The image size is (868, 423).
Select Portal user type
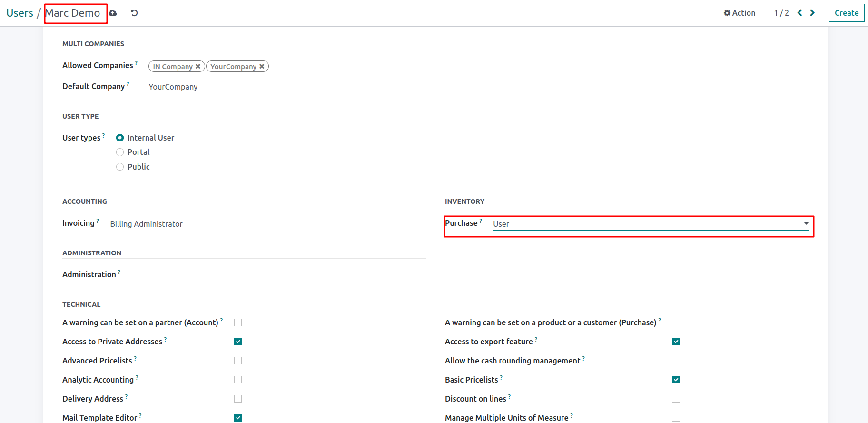[120, 152]
